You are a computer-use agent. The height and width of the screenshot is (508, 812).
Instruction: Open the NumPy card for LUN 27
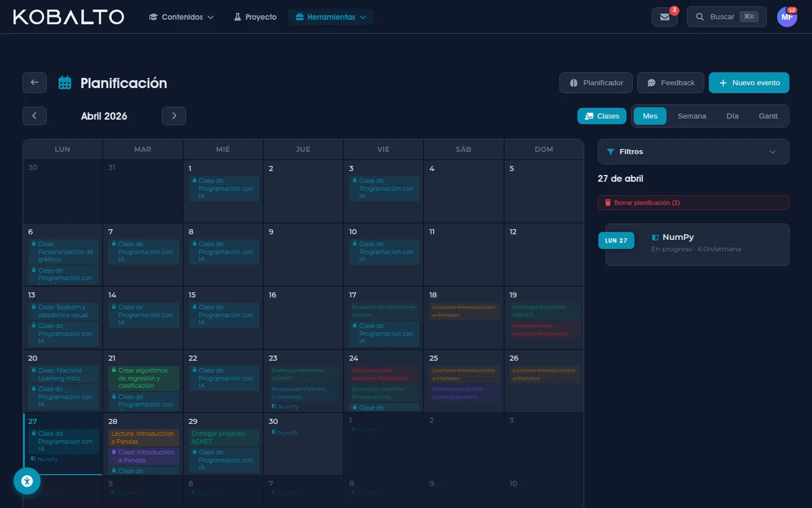point(698,244)
